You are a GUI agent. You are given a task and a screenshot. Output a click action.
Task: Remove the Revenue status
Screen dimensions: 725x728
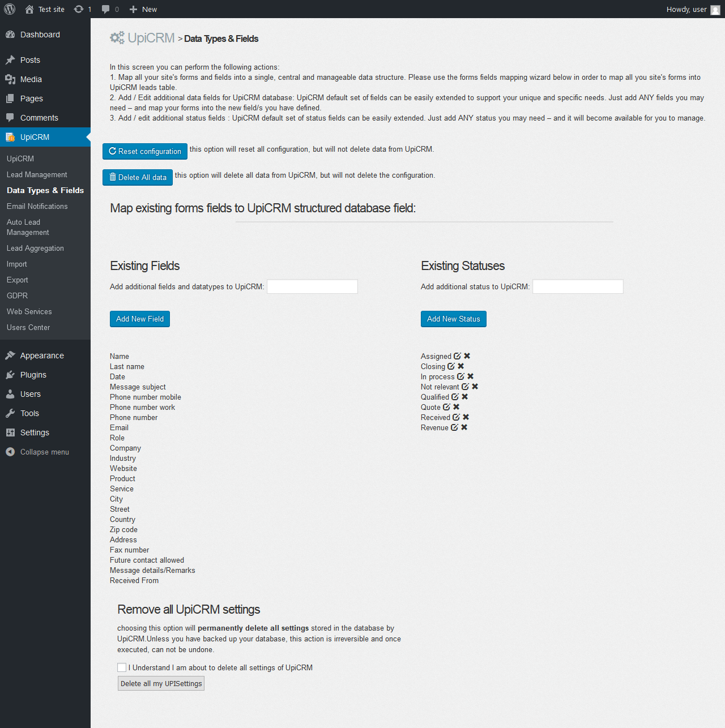(464, 427)
